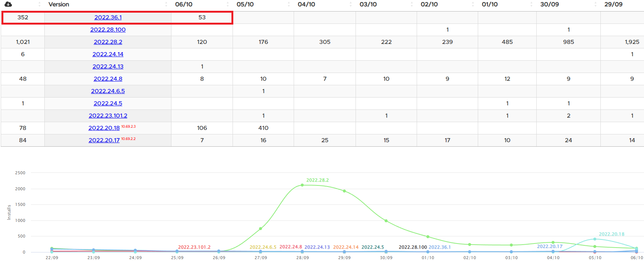This screenshot has height=261, width=644.
Task: Open version 2022.28.100 link
Action: coord(108,30)
